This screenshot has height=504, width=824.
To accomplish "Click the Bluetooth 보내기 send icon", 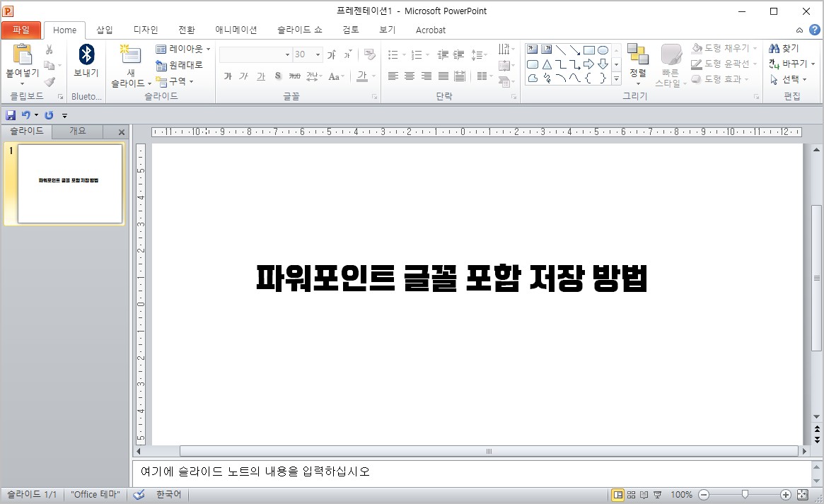I will 86,54.
